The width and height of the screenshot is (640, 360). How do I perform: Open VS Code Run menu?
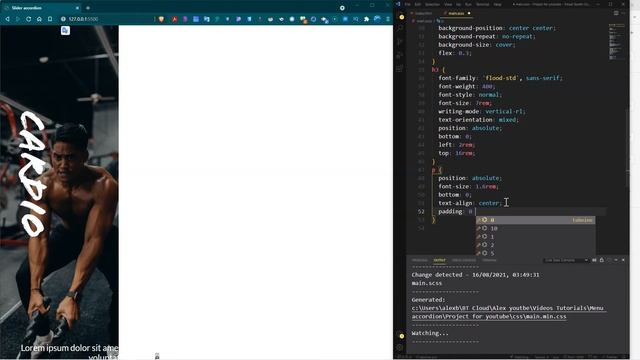pos(468,4)
